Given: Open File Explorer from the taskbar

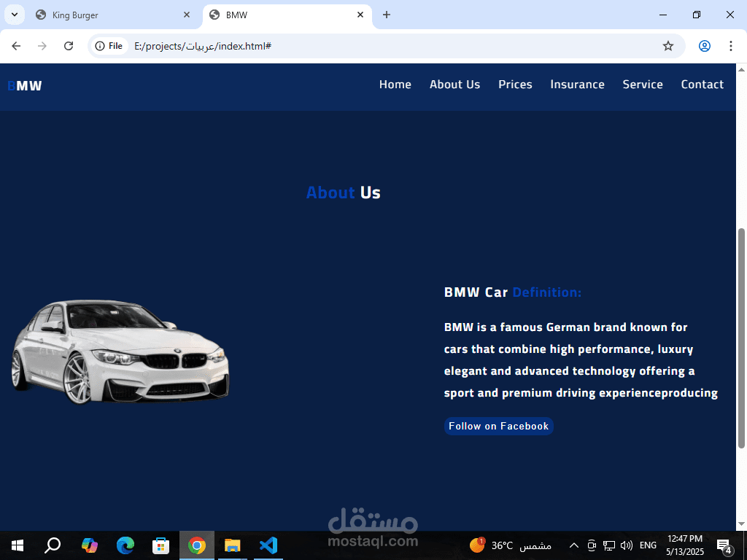Looking at the screenshot, I should pos(233,545).
